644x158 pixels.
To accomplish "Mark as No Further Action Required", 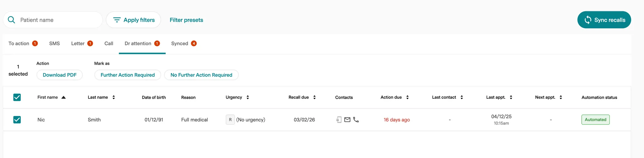I will point(201,75).
